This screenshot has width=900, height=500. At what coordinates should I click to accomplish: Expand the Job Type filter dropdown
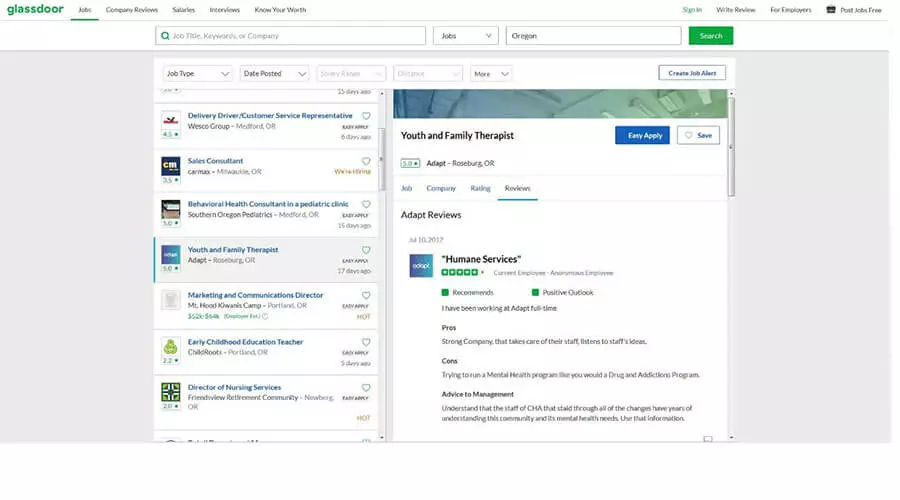198,73
